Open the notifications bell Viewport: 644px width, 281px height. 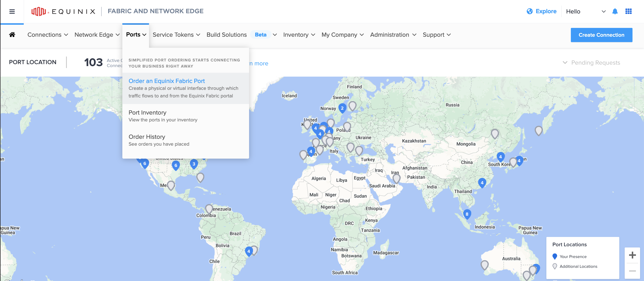(615, 11)
